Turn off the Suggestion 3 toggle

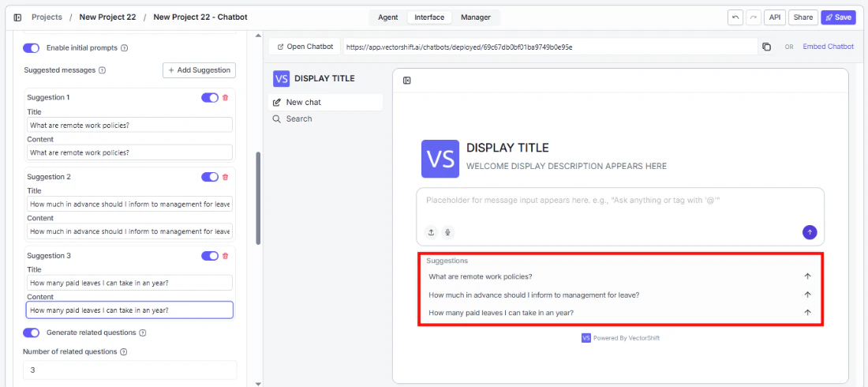[x=210, y=256]
